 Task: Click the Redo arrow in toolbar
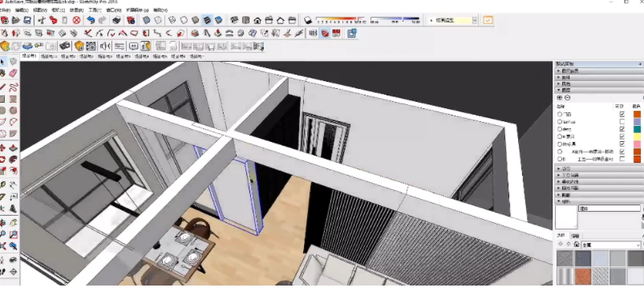click(103, 20)
